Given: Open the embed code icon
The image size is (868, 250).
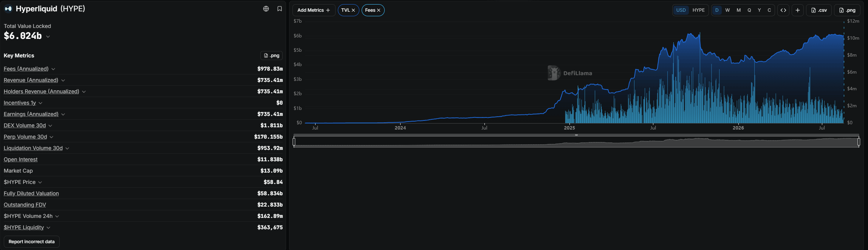Looking at the screenshot, I should (783, 10).
